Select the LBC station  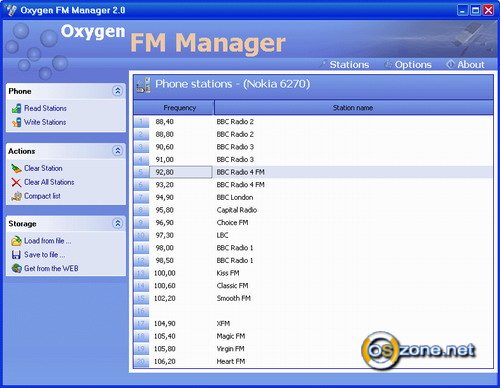point(222,235)
